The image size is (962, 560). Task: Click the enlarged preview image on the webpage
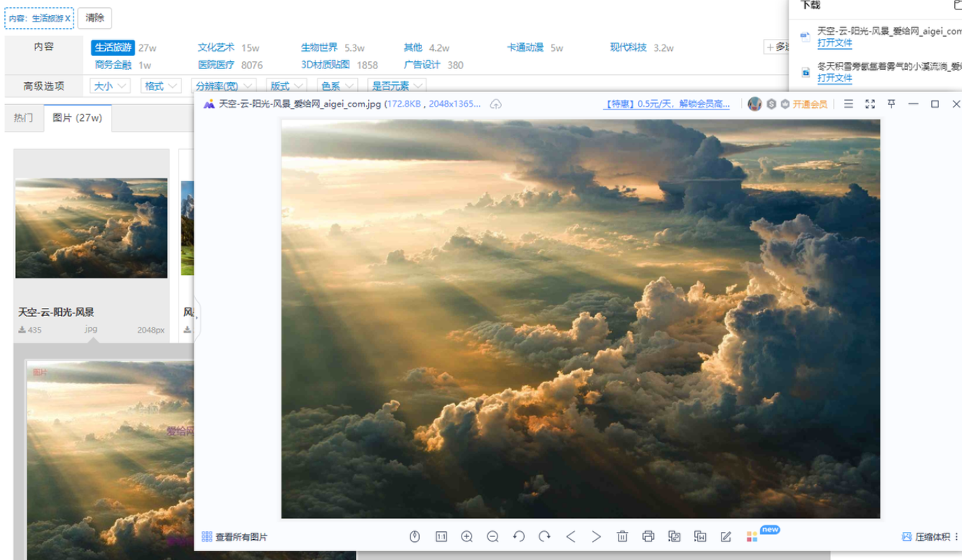click(x=110, y=460)
